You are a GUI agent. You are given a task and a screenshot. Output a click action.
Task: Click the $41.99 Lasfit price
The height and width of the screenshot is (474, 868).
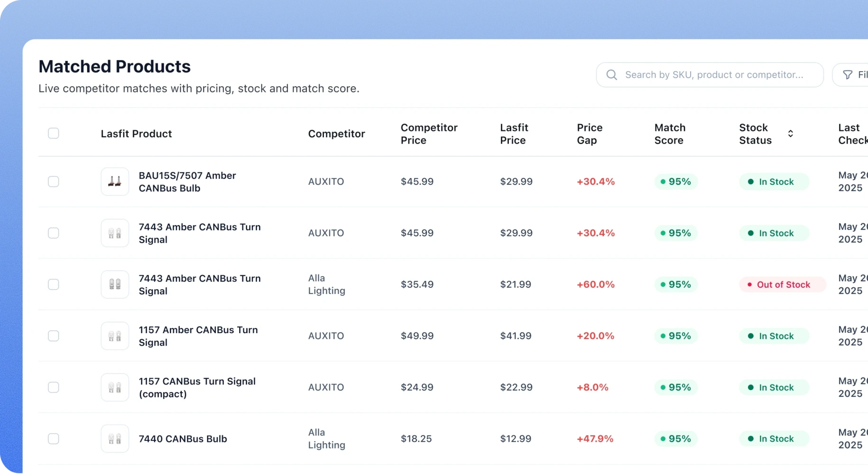coord(516,336)
